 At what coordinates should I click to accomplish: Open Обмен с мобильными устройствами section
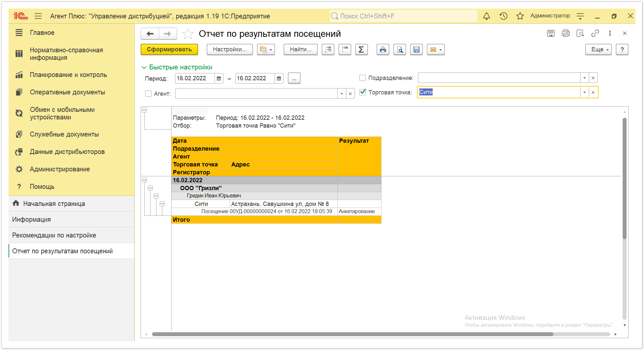[x=71, y=113]
